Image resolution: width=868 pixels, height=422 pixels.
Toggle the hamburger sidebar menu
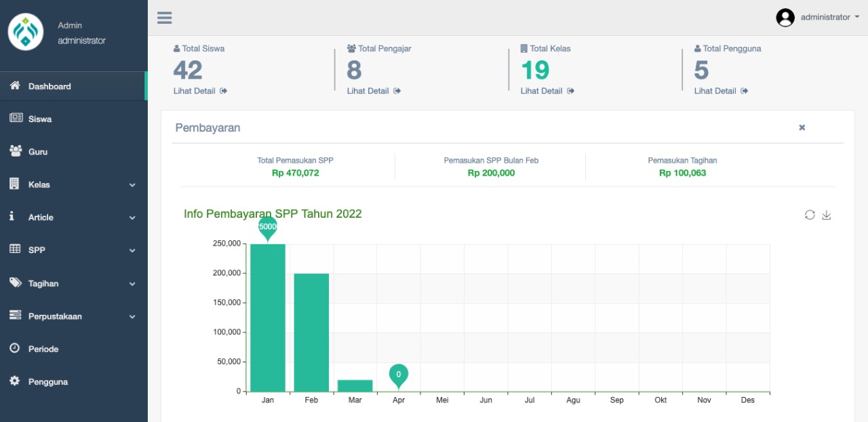pyautogui.click(x=164, y=18)
